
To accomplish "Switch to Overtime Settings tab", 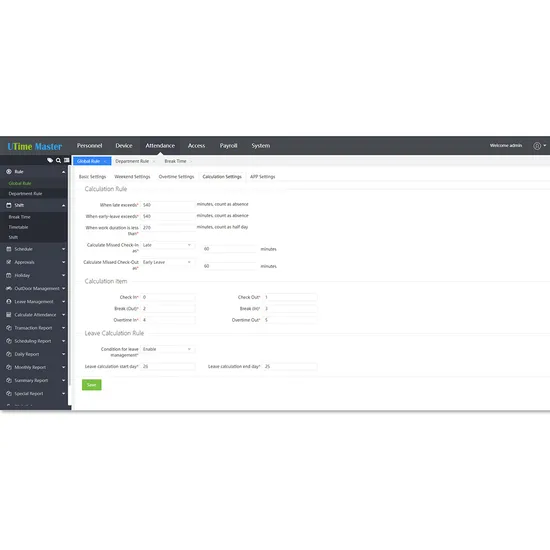I will (x=176, y=177).
